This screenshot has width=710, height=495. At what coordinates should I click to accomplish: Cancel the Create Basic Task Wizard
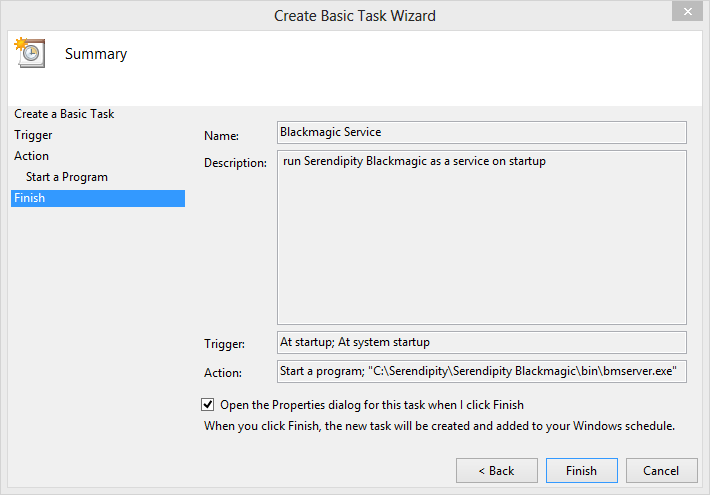661,471
